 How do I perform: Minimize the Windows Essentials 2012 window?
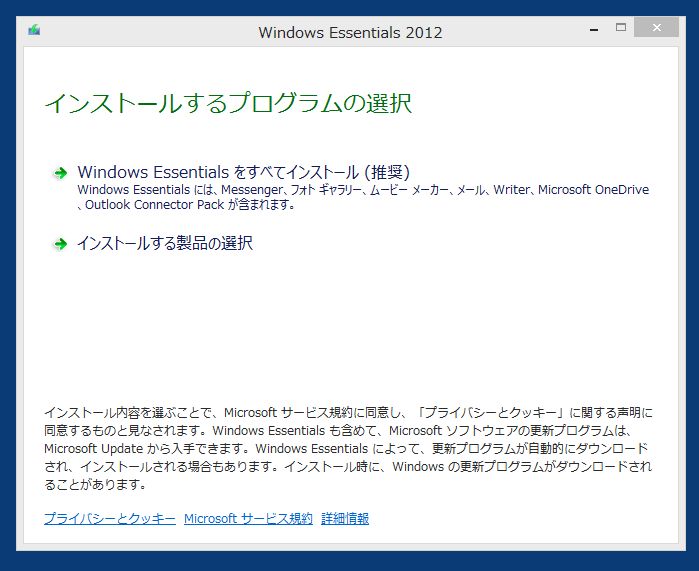(594, 28)
